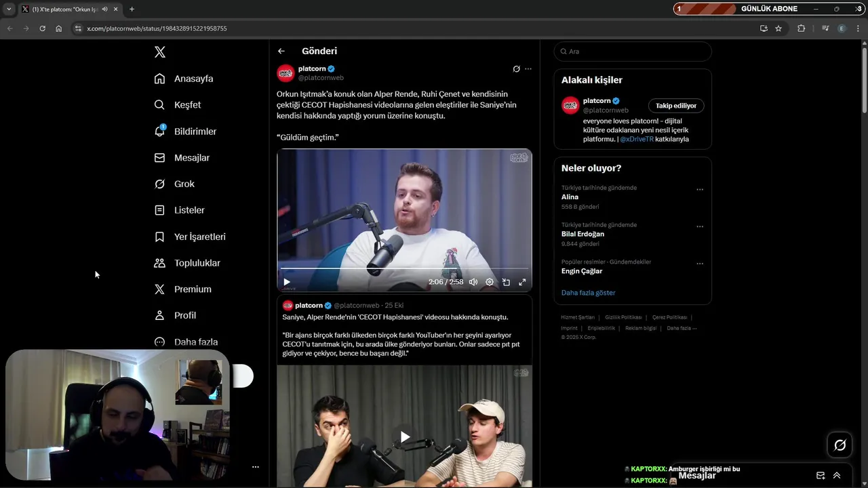This screenshot has width=868, height=488.
Task: Expand Daha fazla footer menu
Action: (x=682, y=328)
